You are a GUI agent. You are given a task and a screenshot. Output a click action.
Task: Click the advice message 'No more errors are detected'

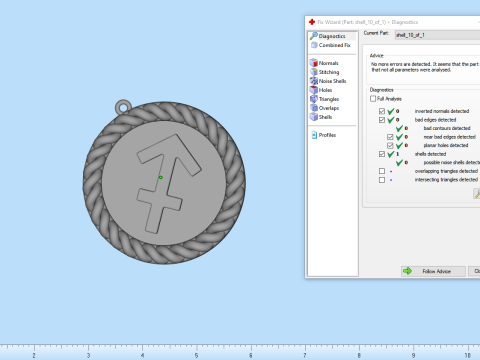tap(425, 67)
